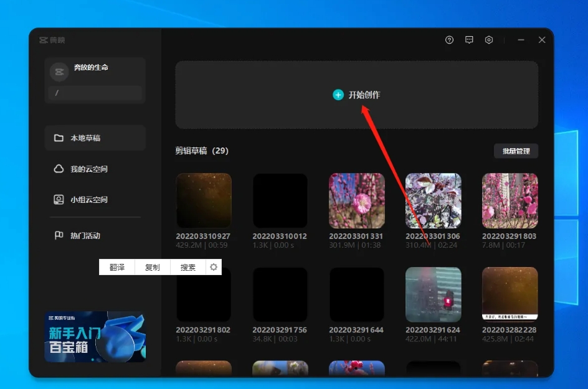Open the hexagon settings icon
Image resolution: width=588 pixels, height=389 pixels.
[488, 40]
